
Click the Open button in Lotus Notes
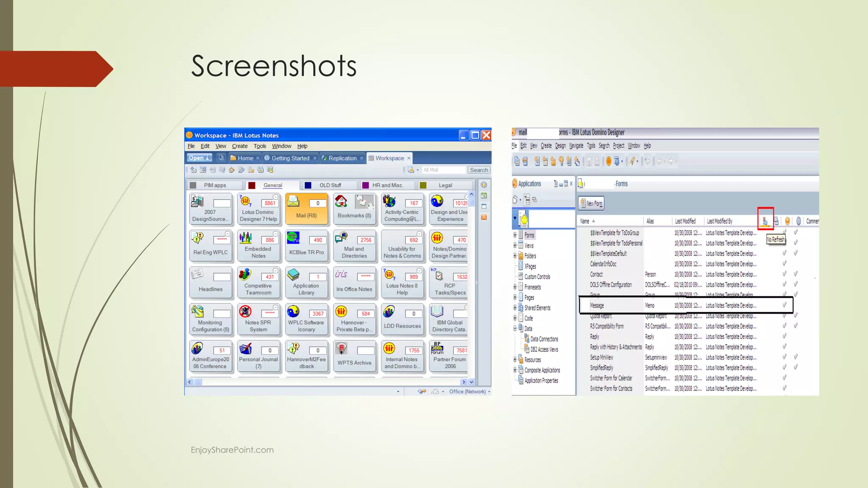point(199,158)
